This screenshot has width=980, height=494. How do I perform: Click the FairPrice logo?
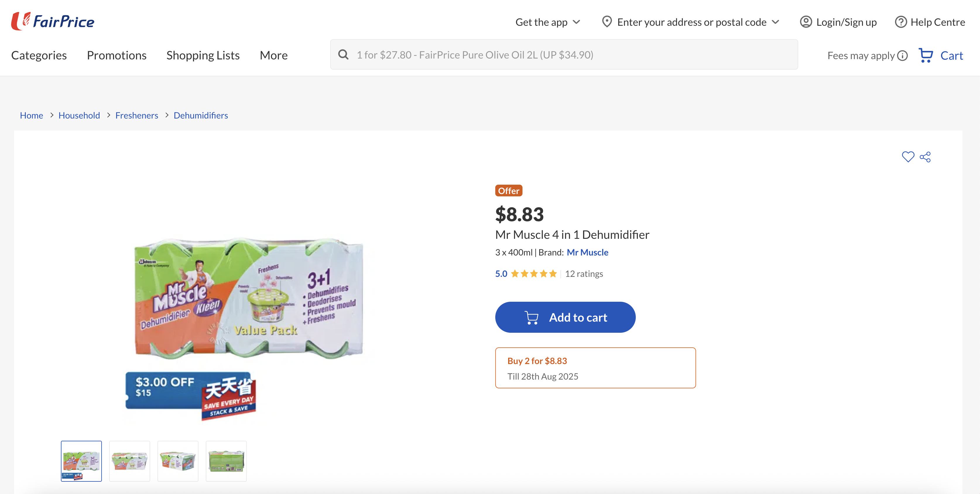[x=53, y=21]
